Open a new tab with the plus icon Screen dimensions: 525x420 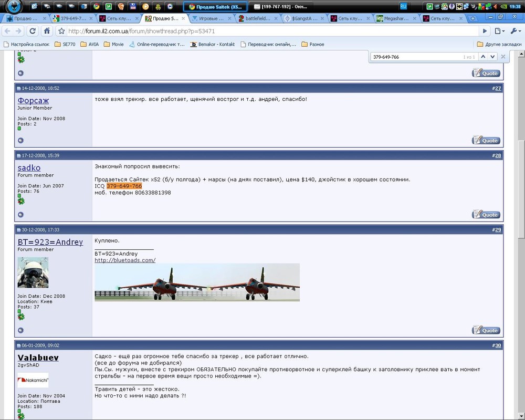point(473,18)
